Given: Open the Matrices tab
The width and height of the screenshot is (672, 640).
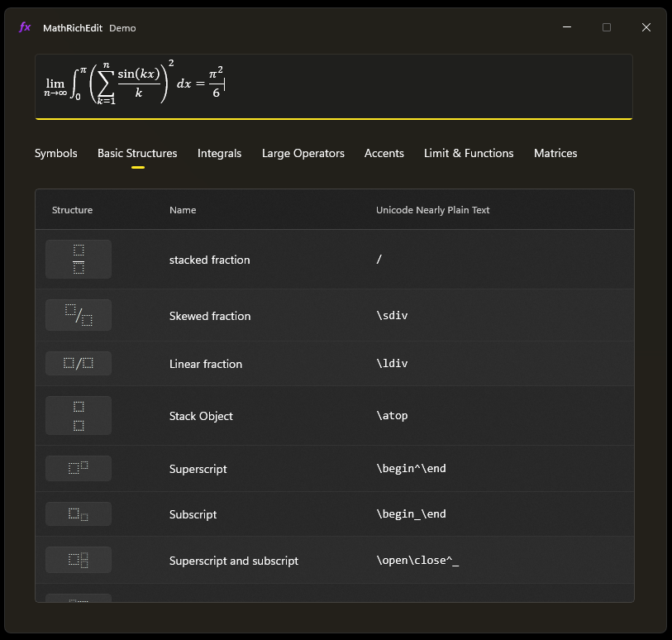Looking at the screenshot, I should click(x=555, y=153).
